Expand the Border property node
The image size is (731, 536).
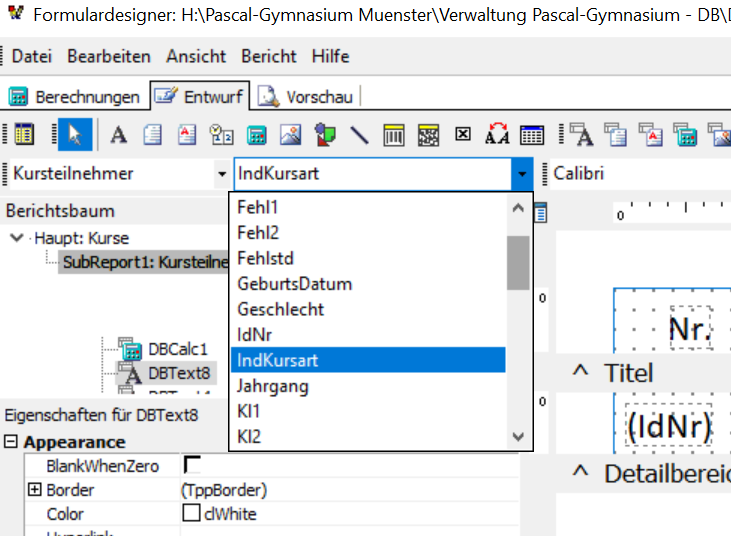(x=34, y=489)
